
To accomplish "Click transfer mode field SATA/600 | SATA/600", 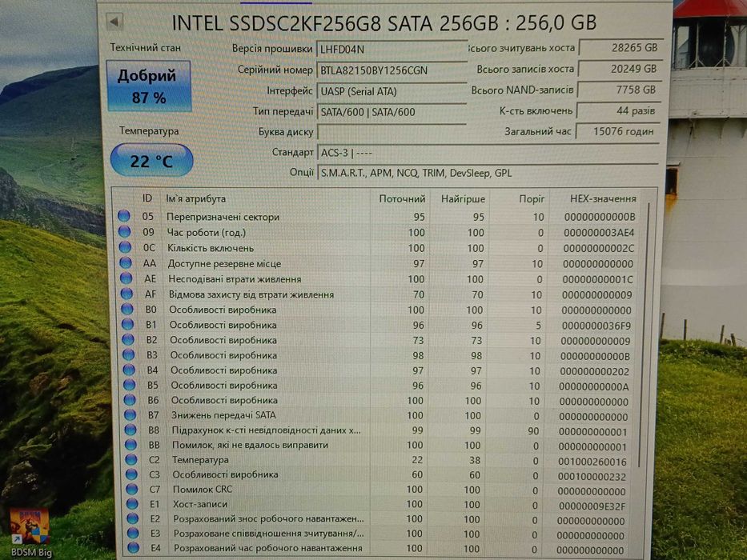I will point(392,112).
